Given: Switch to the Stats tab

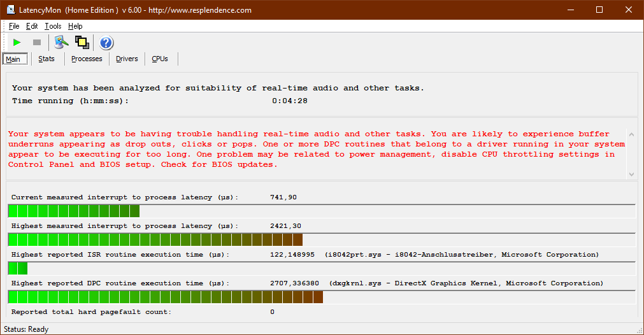Looking at the screenshot, I should tap(47, 59).
